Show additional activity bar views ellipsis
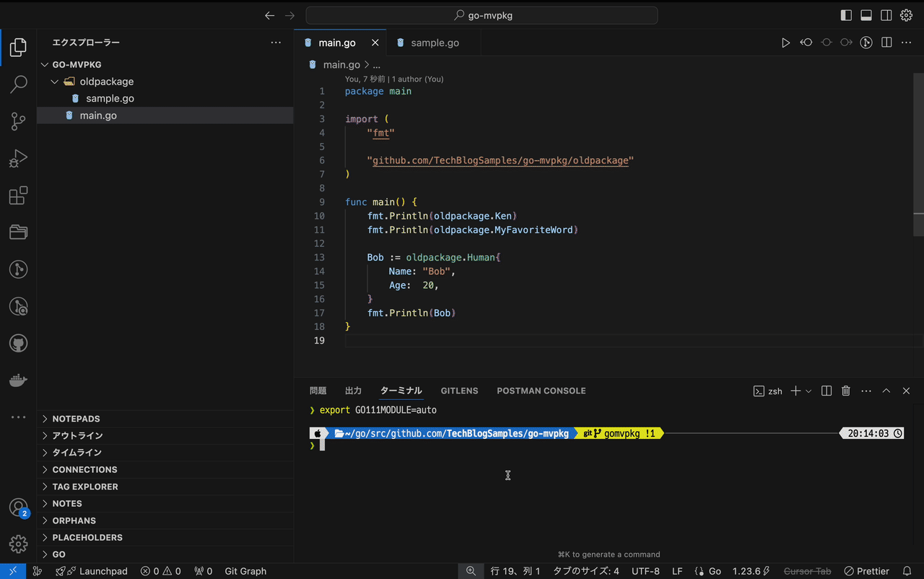Viewport: 924px width, 579px height. 19,417
